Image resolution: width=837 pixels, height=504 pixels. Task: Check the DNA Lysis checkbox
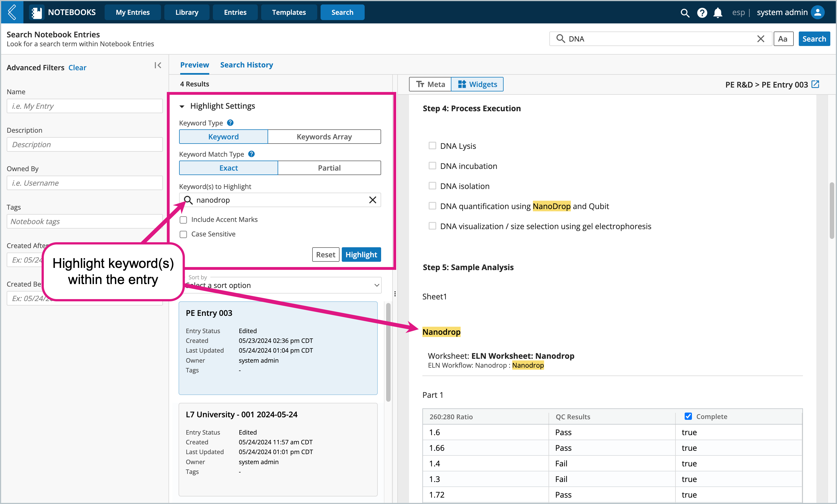click(x=432, y=146)
